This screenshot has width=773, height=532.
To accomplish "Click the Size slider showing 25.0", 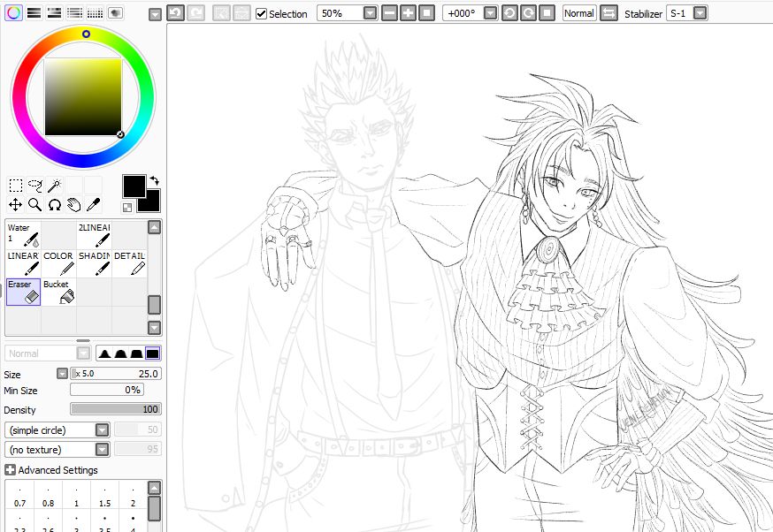I will pyautogui.click(x=115, y=374).
